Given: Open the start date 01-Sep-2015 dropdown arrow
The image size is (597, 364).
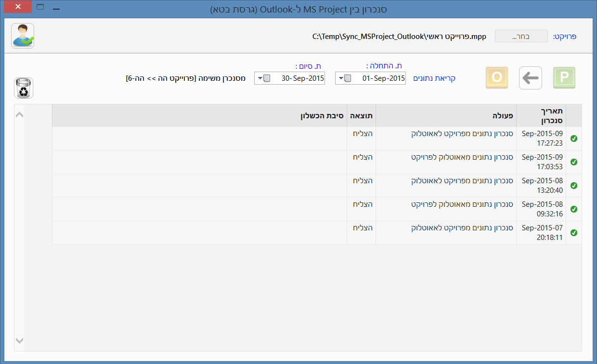Looking at the screenshot, I should pyautogui.click(x=341, y=78).
